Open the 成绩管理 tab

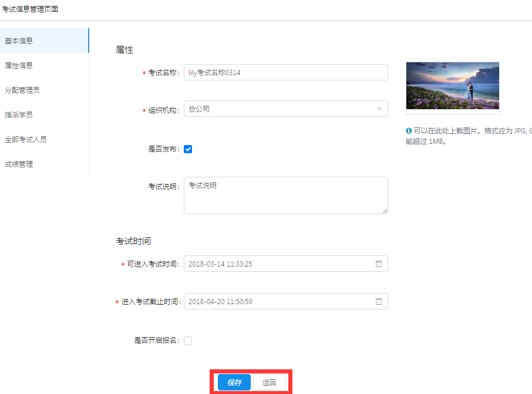tap(19, 164)
